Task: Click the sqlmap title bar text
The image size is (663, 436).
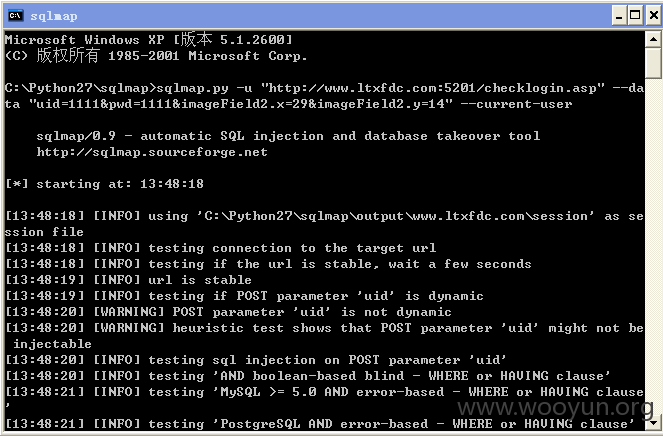Action: click(54, 16)
